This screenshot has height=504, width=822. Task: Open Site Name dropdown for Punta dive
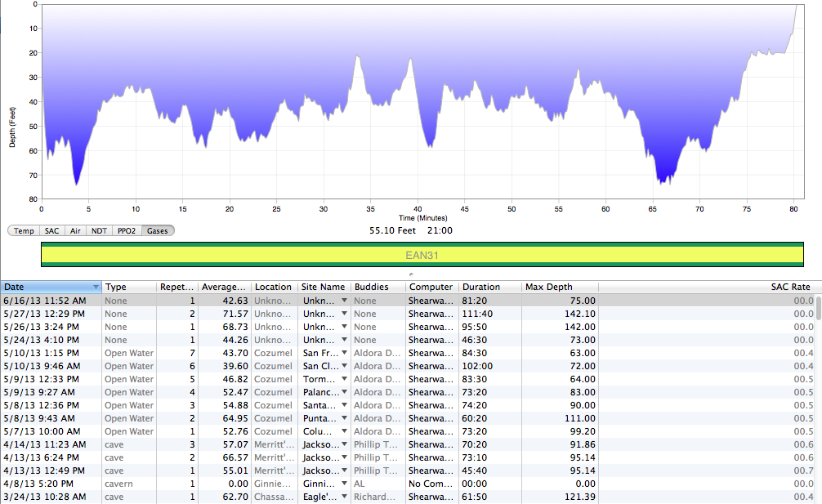(x=344, y=418)
